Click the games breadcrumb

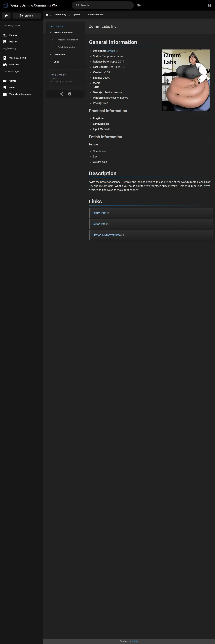pyautogui.click(x=77, y=15)
